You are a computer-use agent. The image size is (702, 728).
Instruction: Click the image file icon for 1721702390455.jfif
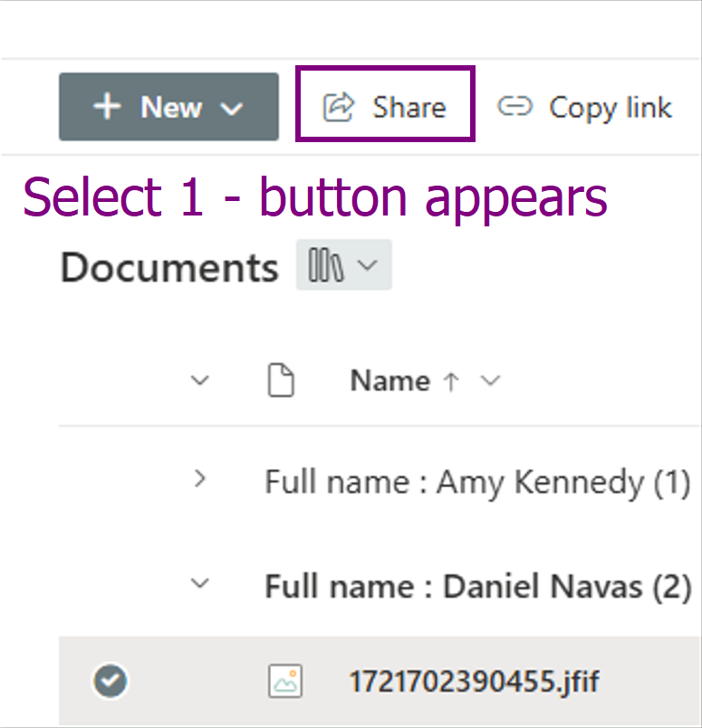click(285, 681)
